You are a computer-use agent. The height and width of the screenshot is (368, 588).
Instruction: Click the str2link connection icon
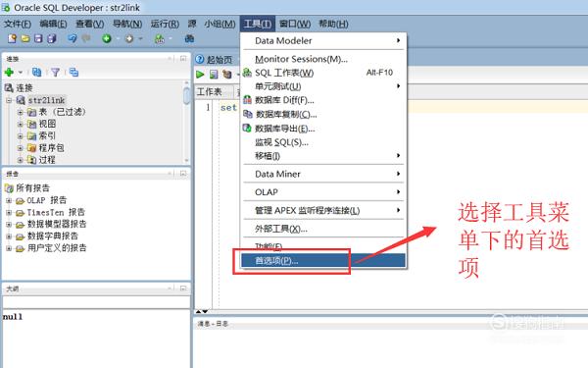point(21,100)
